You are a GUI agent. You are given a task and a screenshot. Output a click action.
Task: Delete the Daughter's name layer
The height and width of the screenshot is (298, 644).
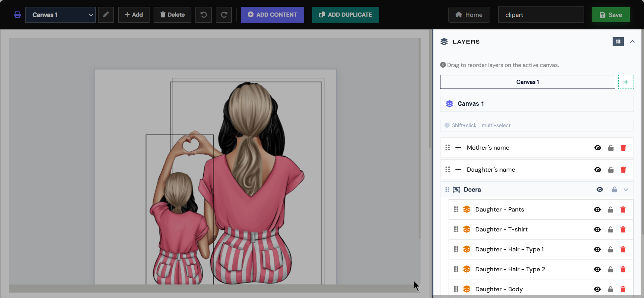tap(623, 170)
